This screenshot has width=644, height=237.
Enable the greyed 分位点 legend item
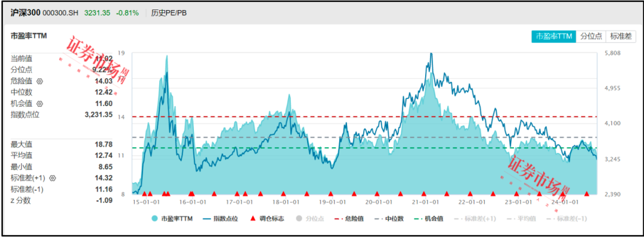pyautogui.click(x=309, y=219)
